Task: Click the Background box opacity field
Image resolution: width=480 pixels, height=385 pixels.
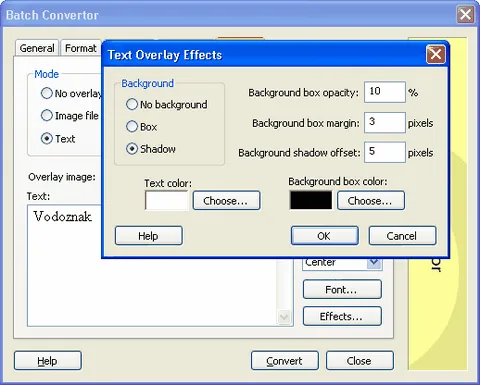Action: pos(385,92)
